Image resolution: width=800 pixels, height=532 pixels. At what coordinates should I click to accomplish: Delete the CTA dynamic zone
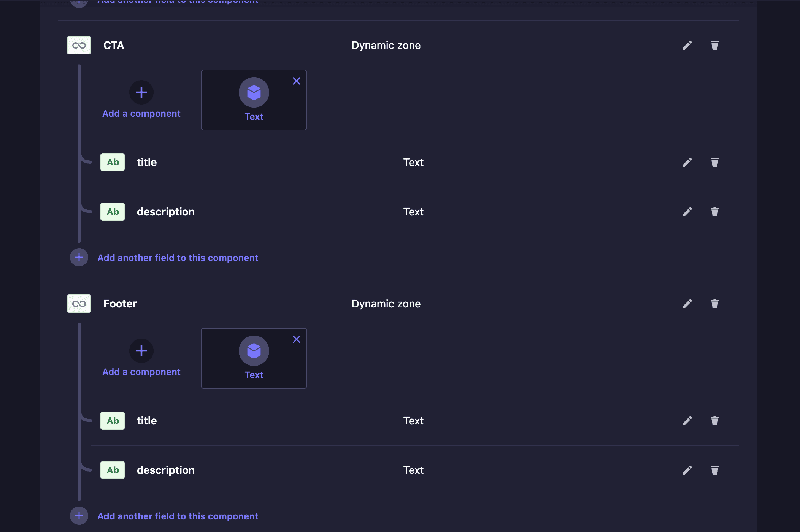(x=714, y=46)
